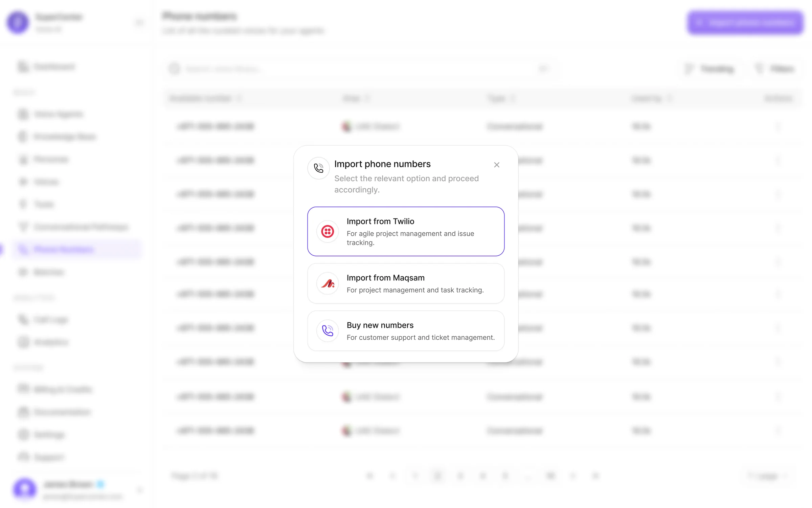Click the phone handset icon beside the dialog title
Image resolution: width=812 pixels, height=508 pixels.
coord(318,168)
